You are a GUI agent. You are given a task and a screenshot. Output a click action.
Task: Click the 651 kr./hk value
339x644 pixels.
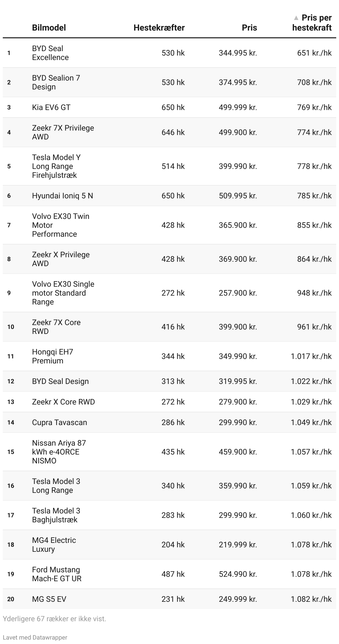click(x=314, y=53)
